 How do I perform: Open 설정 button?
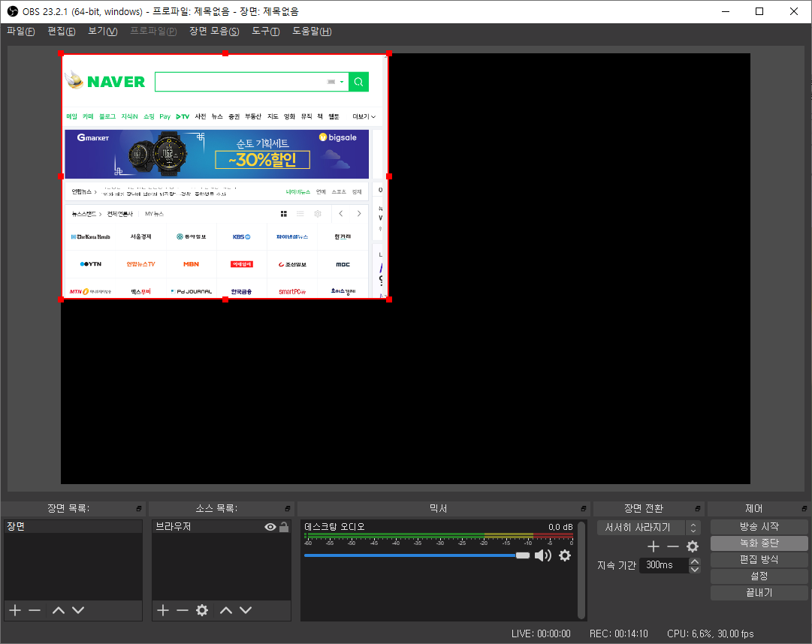click(x=759, y=576)
